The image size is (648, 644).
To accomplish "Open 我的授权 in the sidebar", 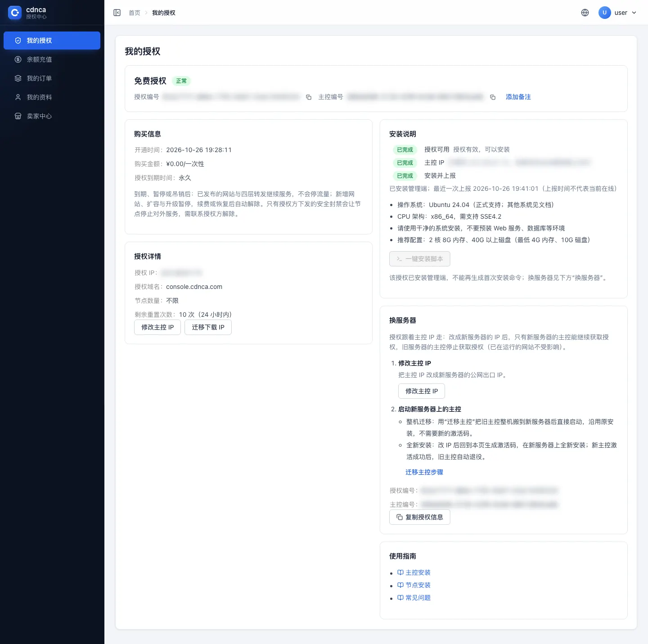I will pos(52,41).
